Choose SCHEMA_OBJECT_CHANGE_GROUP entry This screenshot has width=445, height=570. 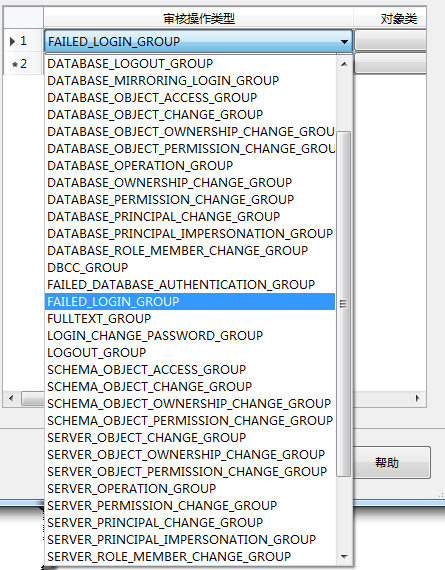point(190,387)
